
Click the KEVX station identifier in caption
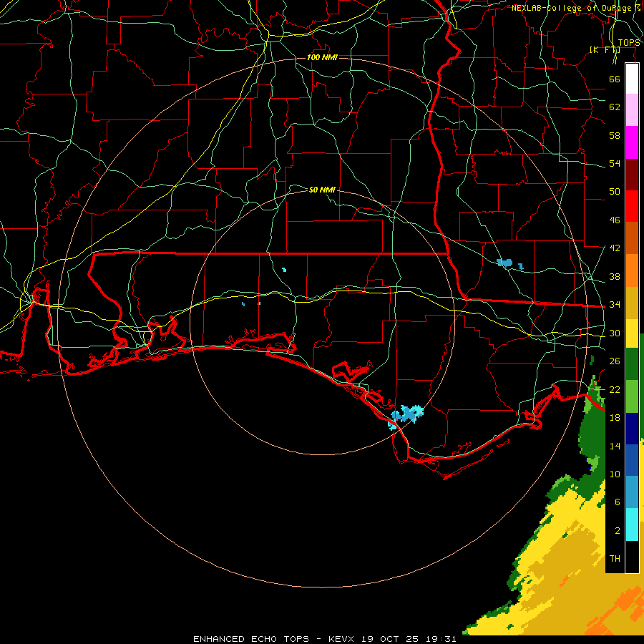[x=341, y=639]
